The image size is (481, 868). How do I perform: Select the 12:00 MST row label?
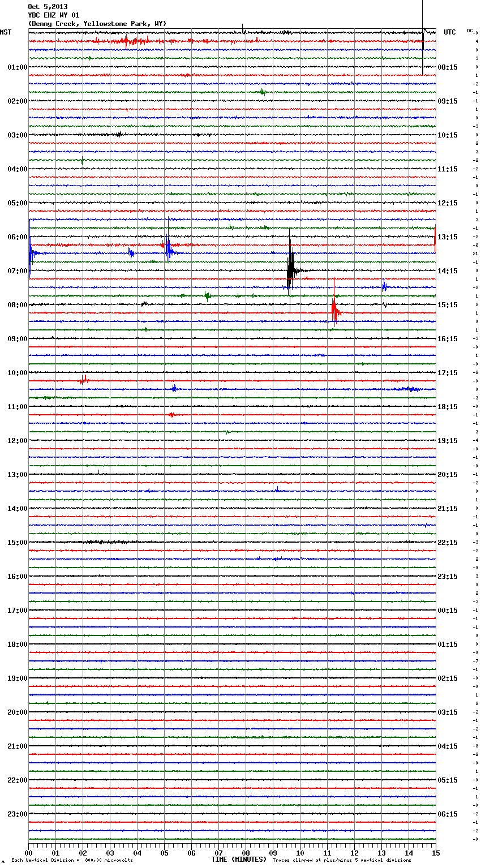coord(18,441)
